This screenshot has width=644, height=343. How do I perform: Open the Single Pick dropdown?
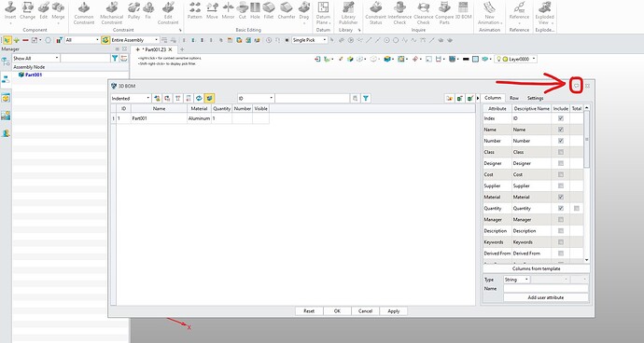click(x=309, y=40)
